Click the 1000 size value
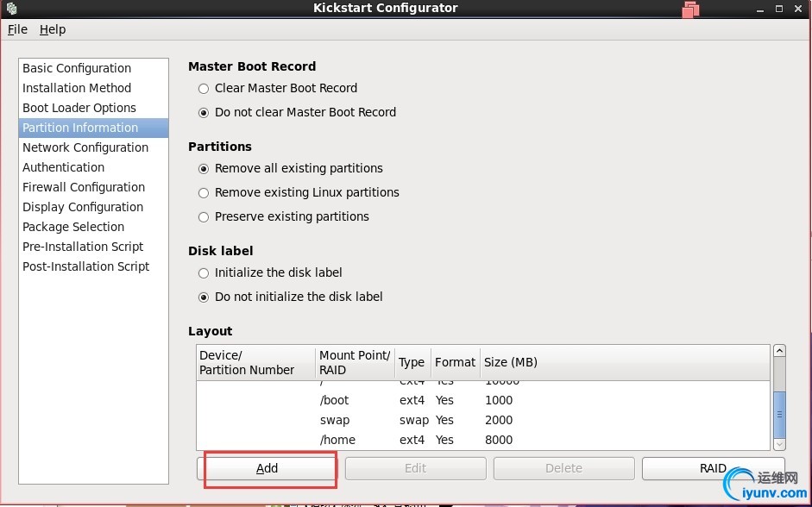 coord(499,400)
